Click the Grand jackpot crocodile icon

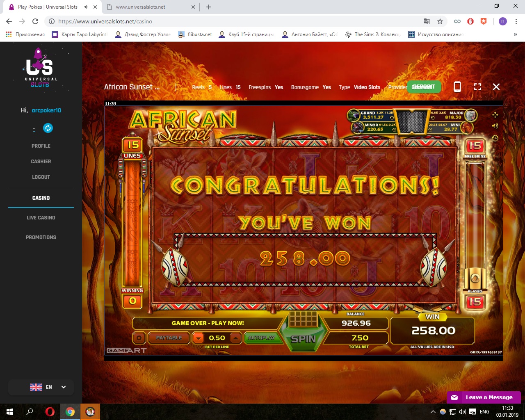(x=354, y=115)
